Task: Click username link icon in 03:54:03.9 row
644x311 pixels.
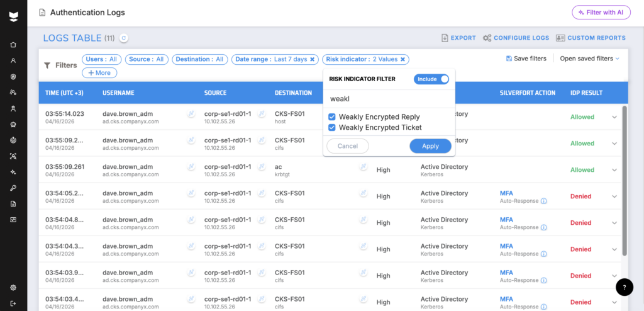Action: pyautogui.click(x=191, y=273)
